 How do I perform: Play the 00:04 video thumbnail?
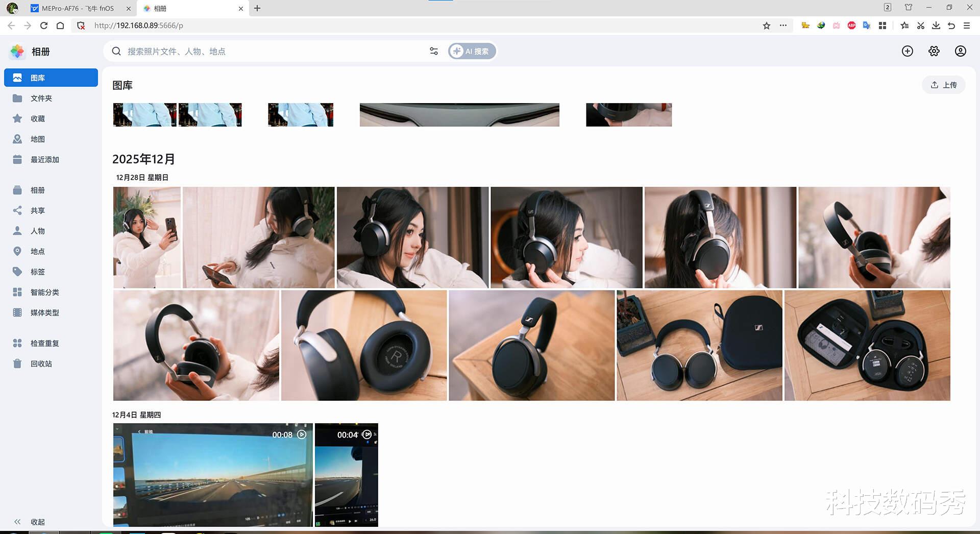click(x=347, y=475)
